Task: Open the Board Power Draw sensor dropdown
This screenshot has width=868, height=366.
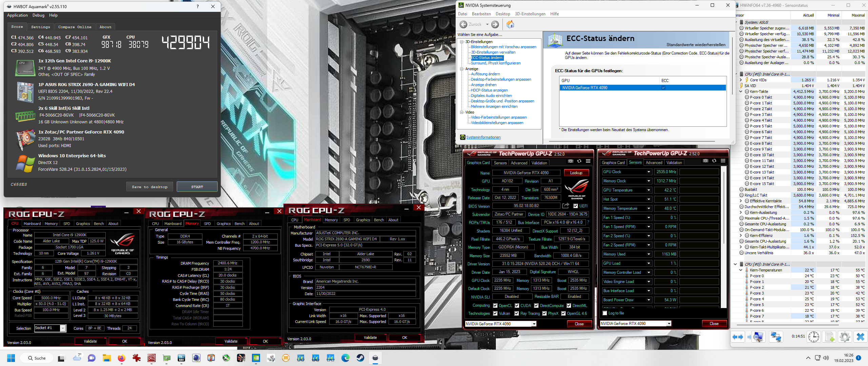Action: coord(649,300)
